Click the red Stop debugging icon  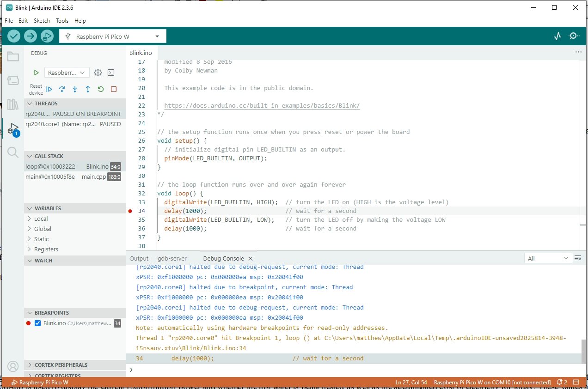pyautogui.click(x=114, y=89)
